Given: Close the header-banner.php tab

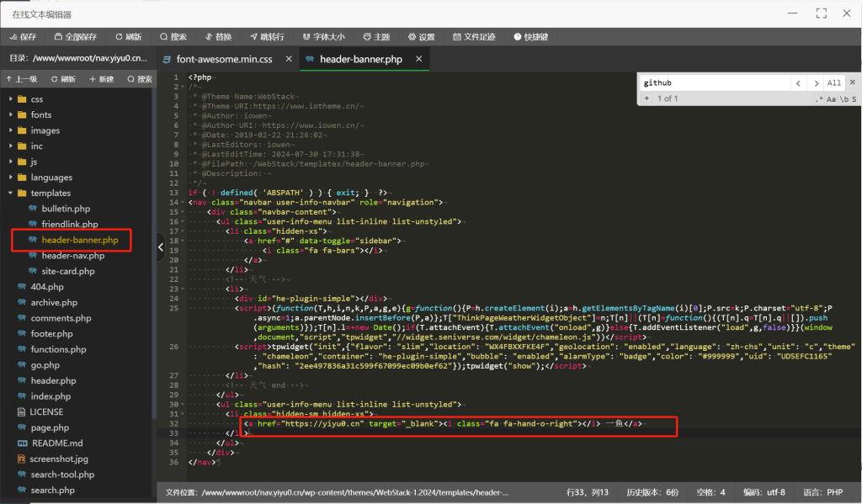Looking at the screenshot, I should tap(419, 59).
